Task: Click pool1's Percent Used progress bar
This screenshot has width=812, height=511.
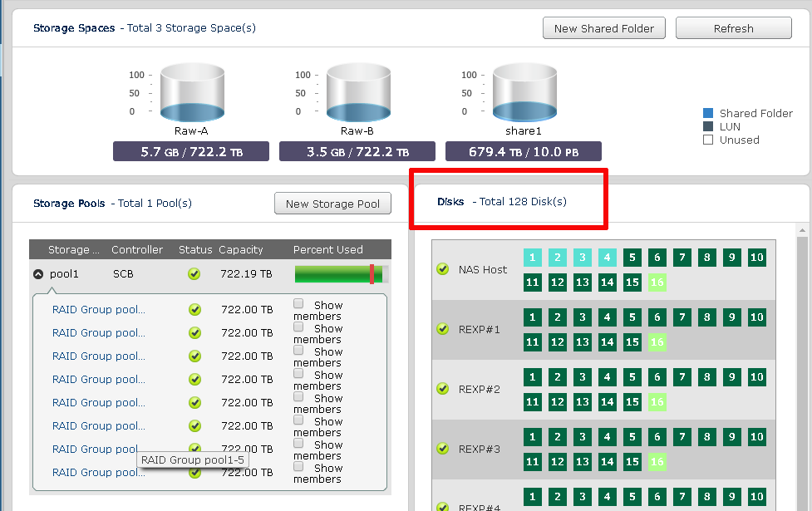Action: 341,273
